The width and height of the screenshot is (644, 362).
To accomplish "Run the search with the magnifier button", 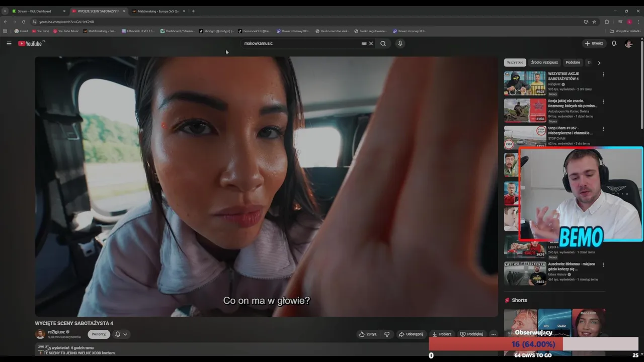I will [x=383, y=43].
